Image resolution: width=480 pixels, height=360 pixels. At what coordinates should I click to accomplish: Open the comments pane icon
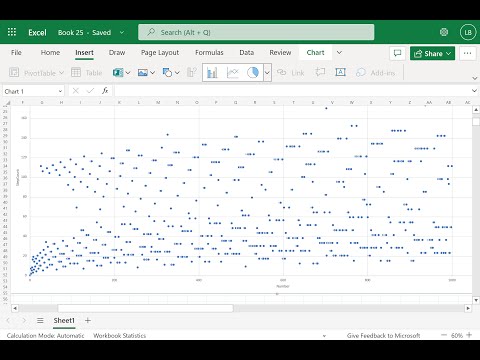[397, 53]
